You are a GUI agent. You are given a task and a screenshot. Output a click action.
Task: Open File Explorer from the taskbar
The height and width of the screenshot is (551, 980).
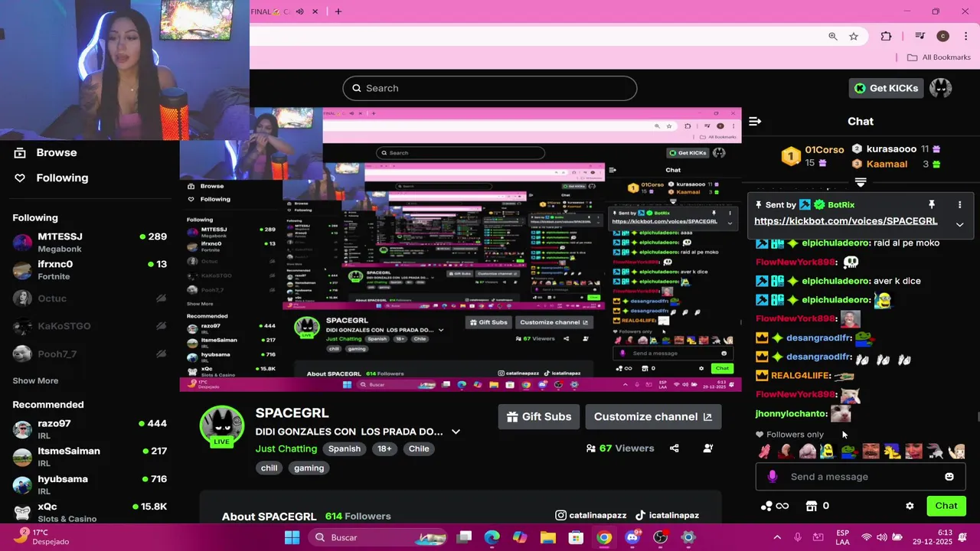tap(547, 537)
